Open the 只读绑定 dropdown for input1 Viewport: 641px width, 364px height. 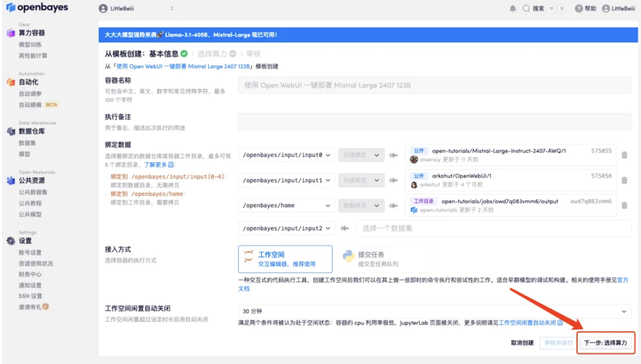pyautogui.click(x=361, y=180)
